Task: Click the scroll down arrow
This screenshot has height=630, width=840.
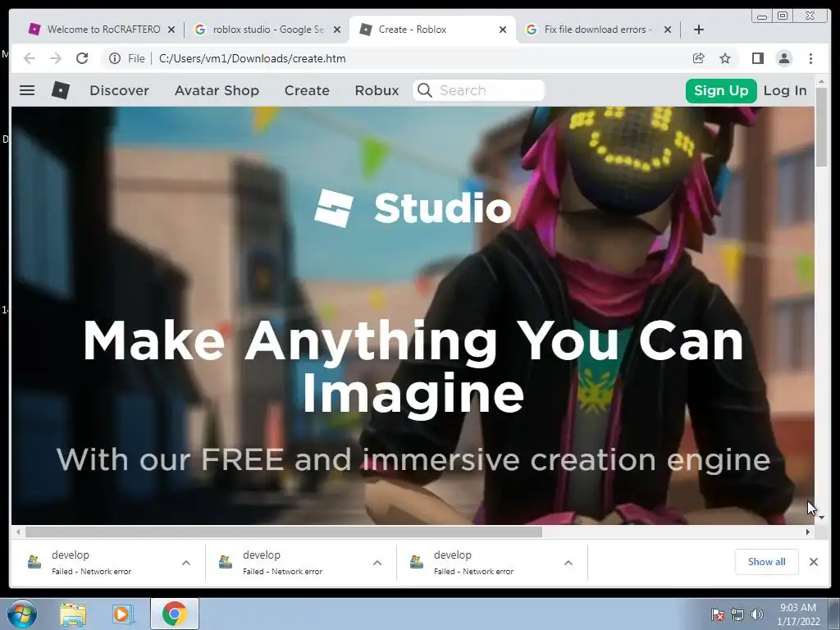Action: [821, 518]
